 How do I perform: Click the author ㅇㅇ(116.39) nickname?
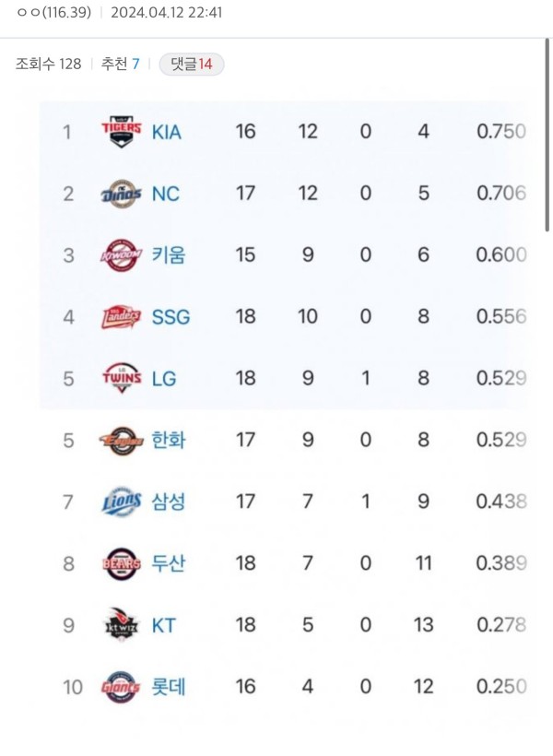coord(54,12)
